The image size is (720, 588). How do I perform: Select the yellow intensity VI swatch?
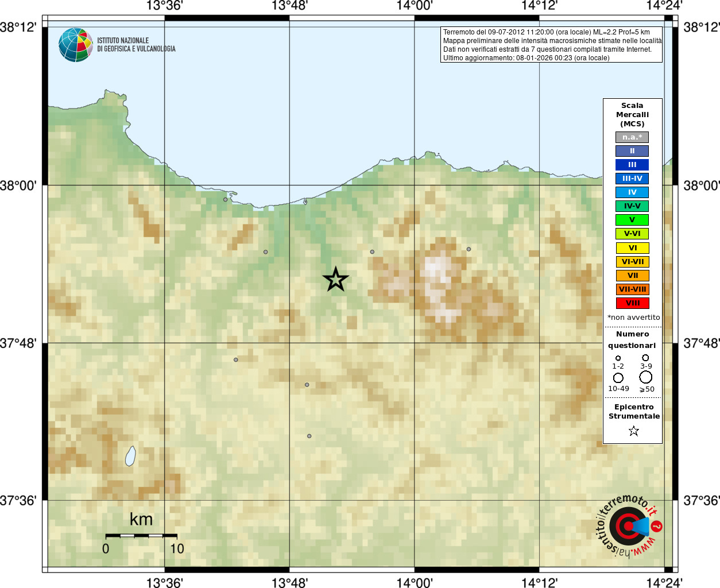coord(632,248)
